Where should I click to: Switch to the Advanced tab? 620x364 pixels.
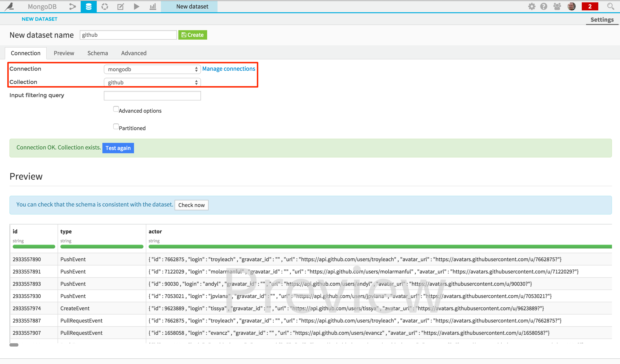tap(134, 53)
